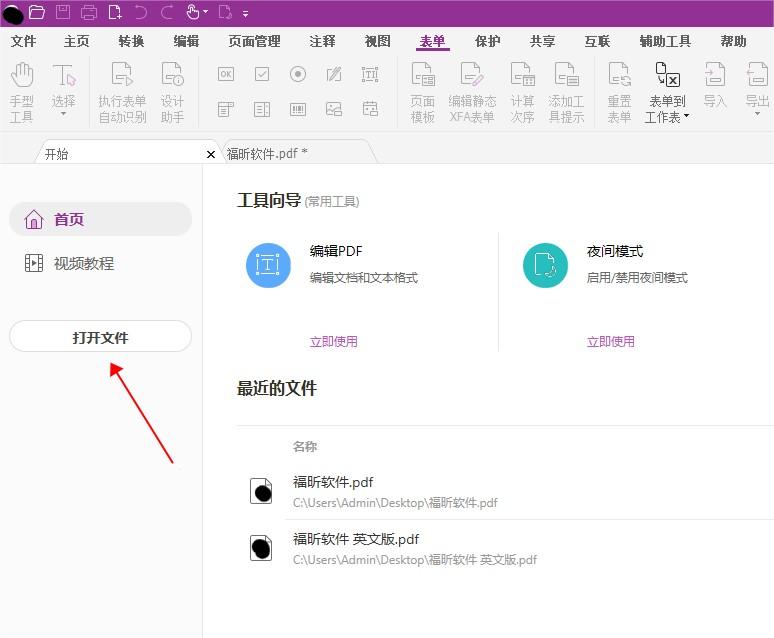Expand the 选择 tool dropdown arrow
Image resolution: width=774 pixels, height=638 pixels.
coord(63,114)
